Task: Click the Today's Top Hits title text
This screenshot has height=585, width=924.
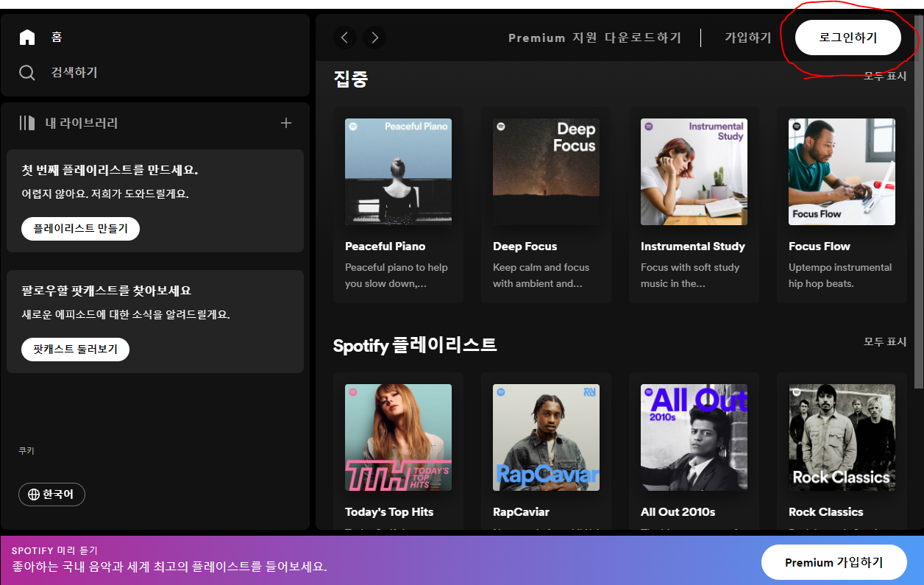Action: [389, 512]
